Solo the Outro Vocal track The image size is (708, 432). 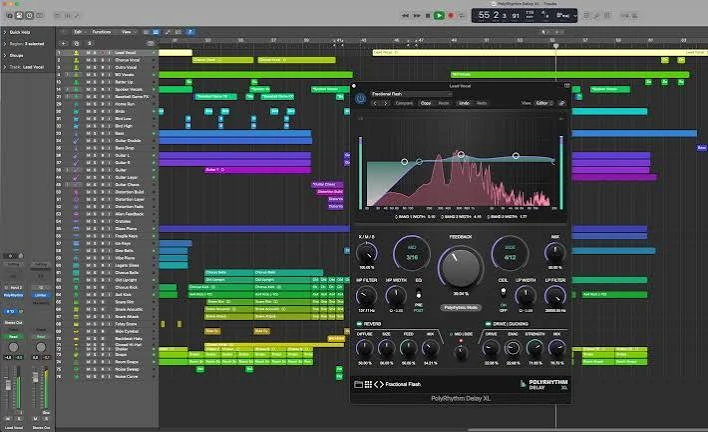click(x=93, y=67)
